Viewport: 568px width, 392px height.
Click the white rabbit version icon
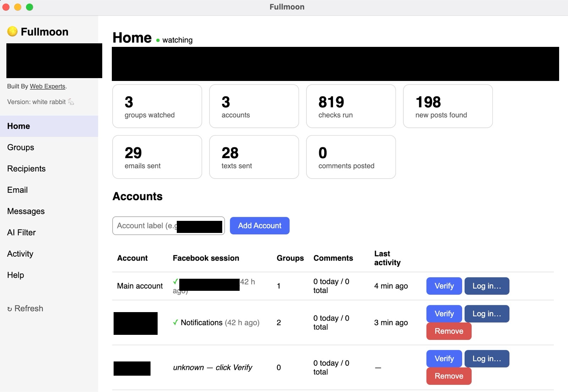(71, 102)
